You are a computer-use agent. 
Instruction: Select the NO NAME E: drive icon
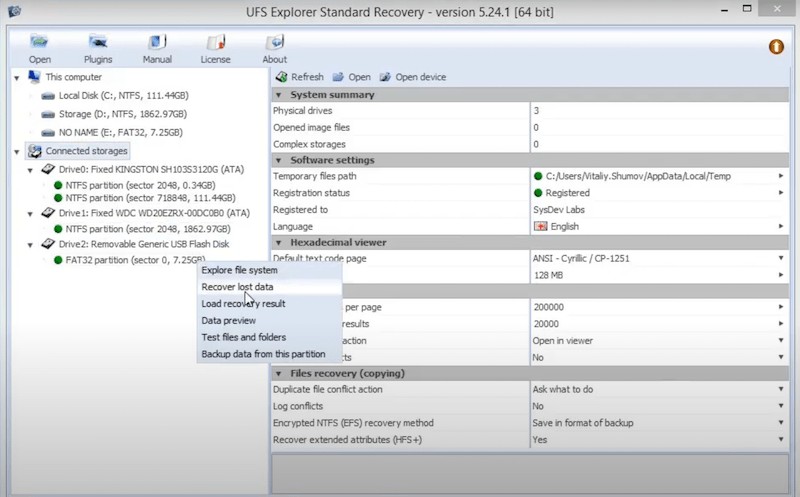point(48,133)
